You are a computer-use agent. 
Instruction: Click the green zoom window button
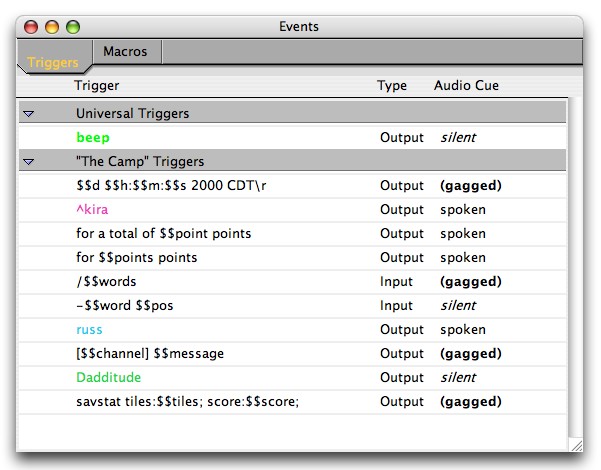pos(72,26)
